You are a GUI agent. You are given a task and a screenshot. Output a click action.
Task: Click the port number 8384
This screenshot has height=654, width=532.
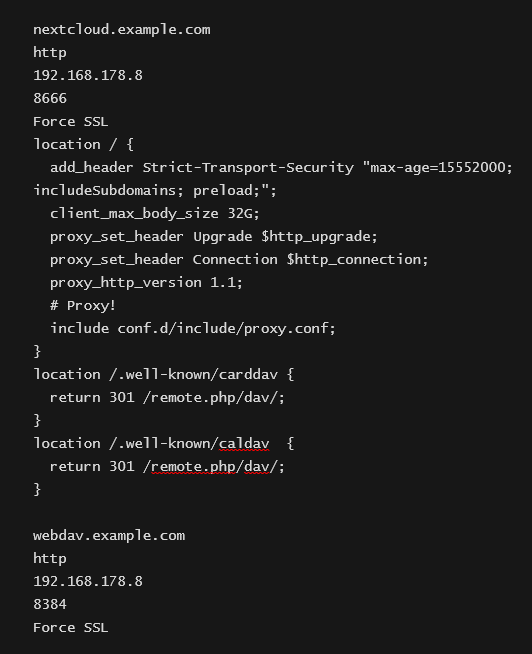click(50, 604)
